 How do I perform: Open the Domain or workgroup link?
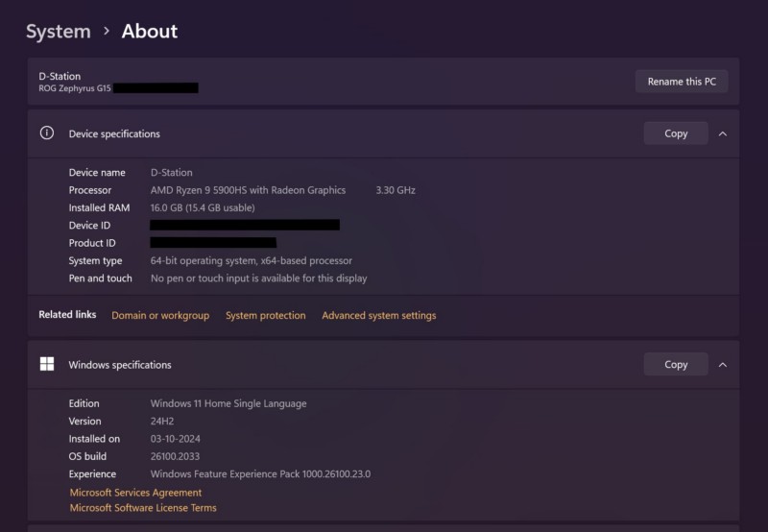pyautogui.click(x=160, y=315)
